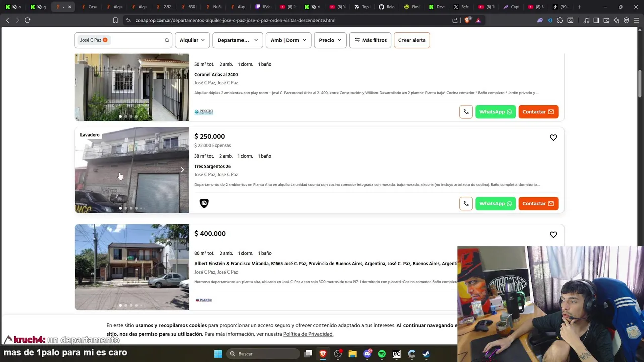
Task: Favorite the $400.000 Albert Einstein listing
Action: point(553,235)
